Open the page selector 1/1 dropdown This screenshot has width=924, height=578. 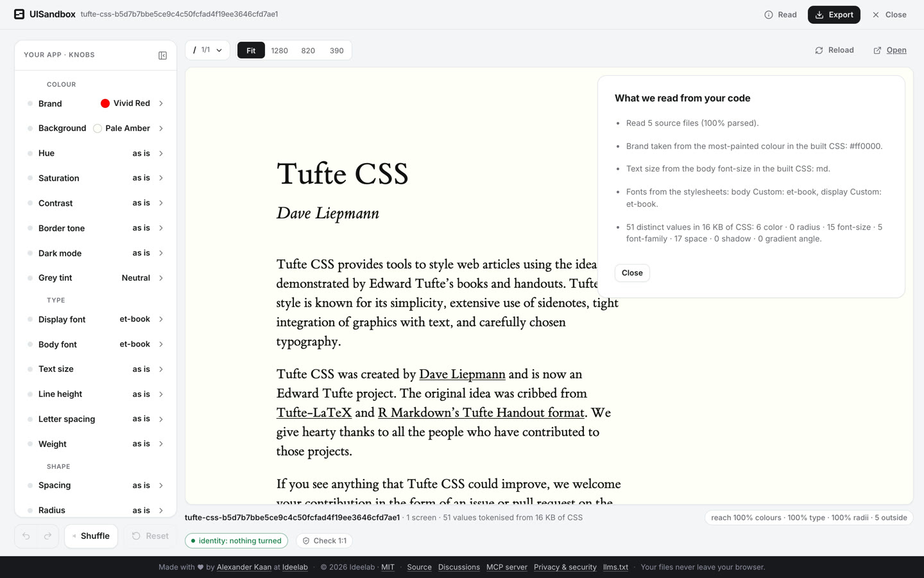[207, 50]
